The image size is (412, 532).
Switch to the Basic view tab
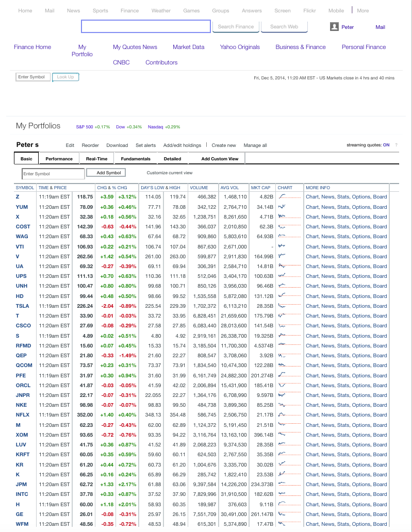(x=26, y=158)
